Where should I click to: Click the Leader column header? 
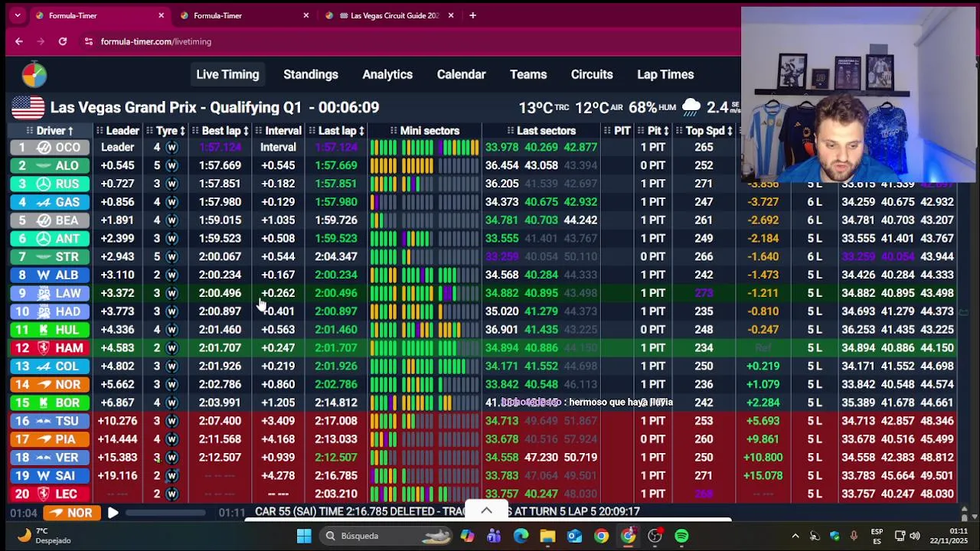[117, 131]
